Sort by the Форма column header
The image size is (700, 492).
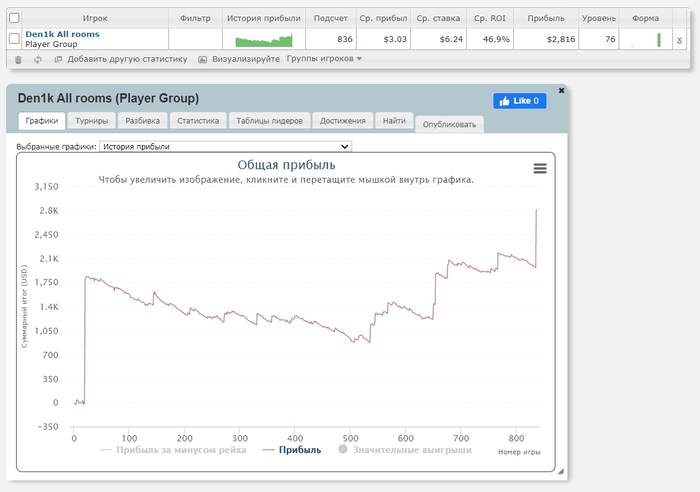point(645,18)
